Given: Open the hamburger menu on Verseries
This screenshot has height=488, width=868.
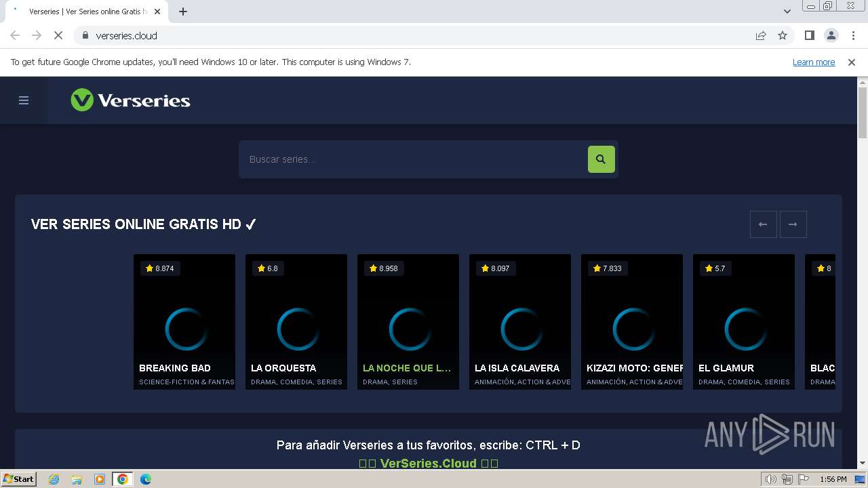Looking at the screenshot, I should [24, 100].
